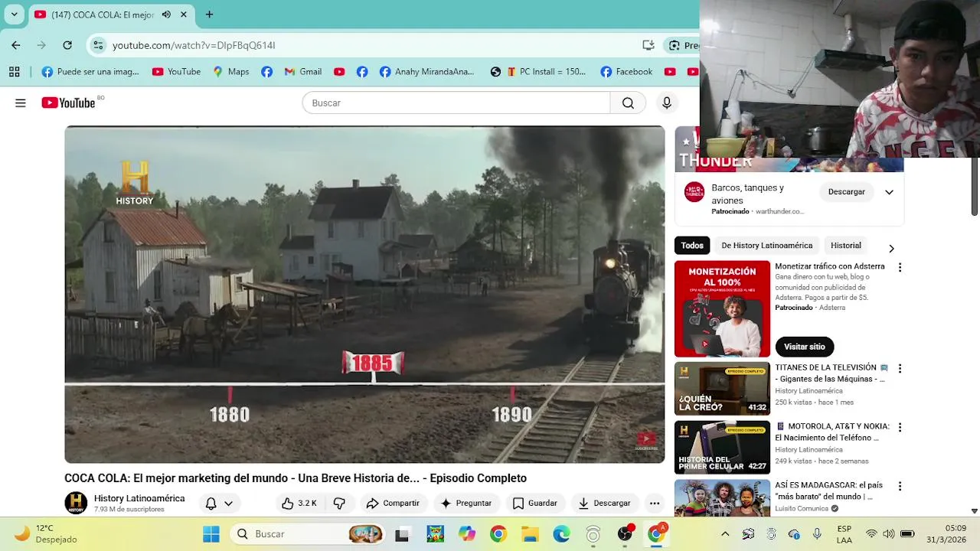This screenshot has width=980, height=551.
Task: Open options for Motorola AT&T Nokia video
Action: [900, 427]
